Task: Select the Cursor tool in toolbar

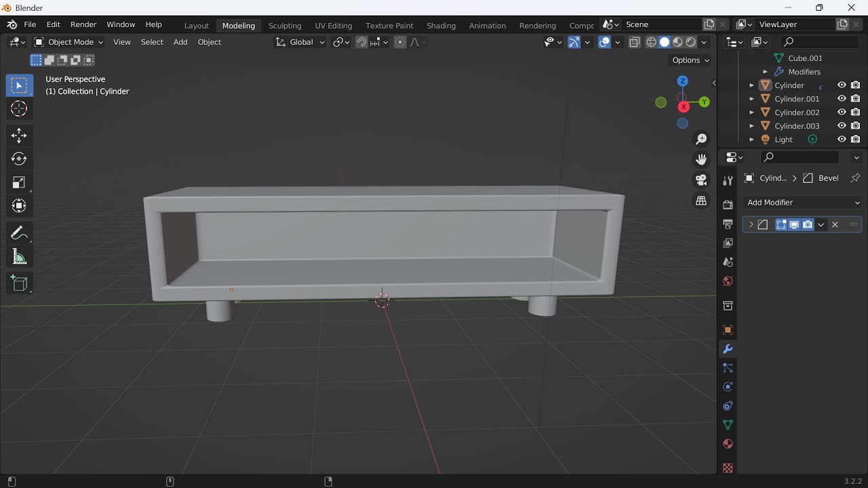Action: tap(19, 108)
